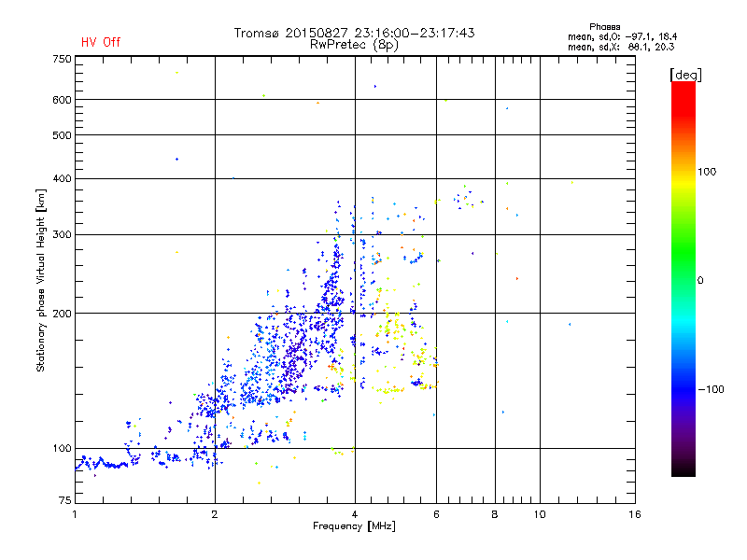Click the x-axis '10' tick label
Viewport: 747px width, 560px height.
tap(540, 514)
